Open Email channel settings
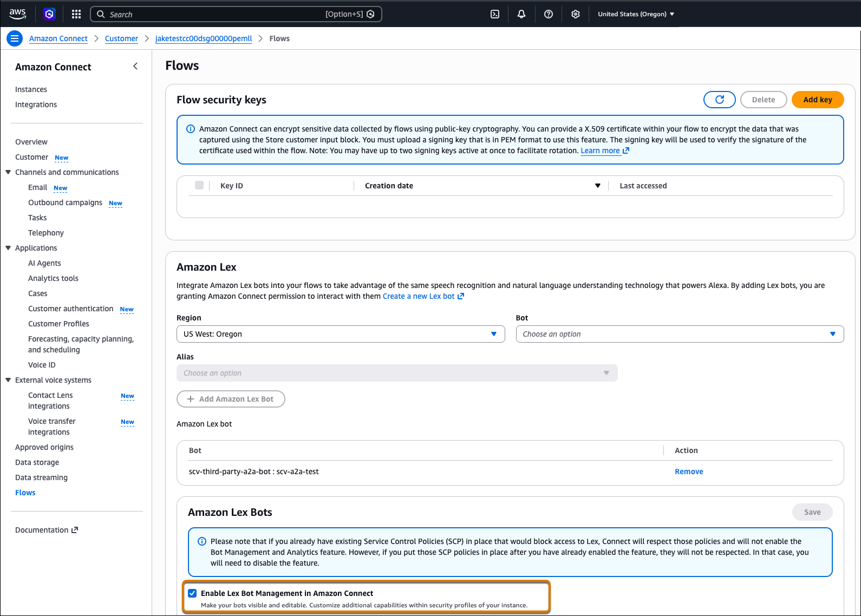The image size is (861, 616). coord(37,187)
